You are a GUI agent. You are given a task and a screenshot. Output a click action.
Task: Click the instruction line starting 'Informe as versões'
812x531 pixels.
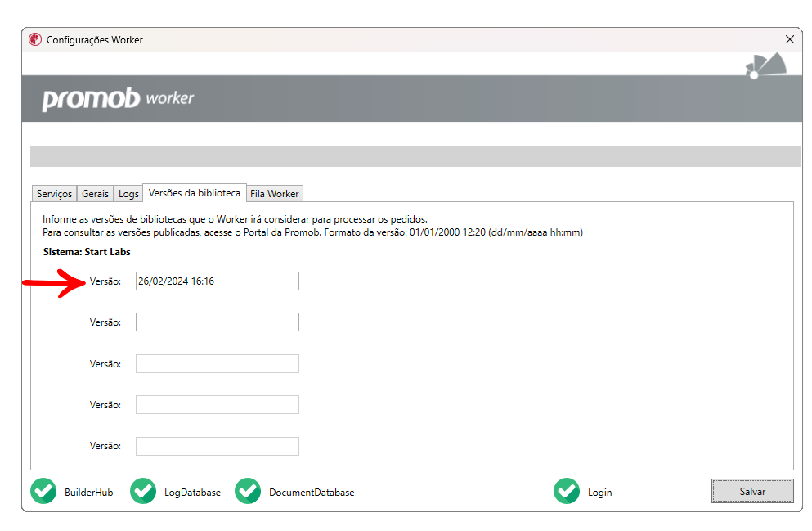click(236, 219)
